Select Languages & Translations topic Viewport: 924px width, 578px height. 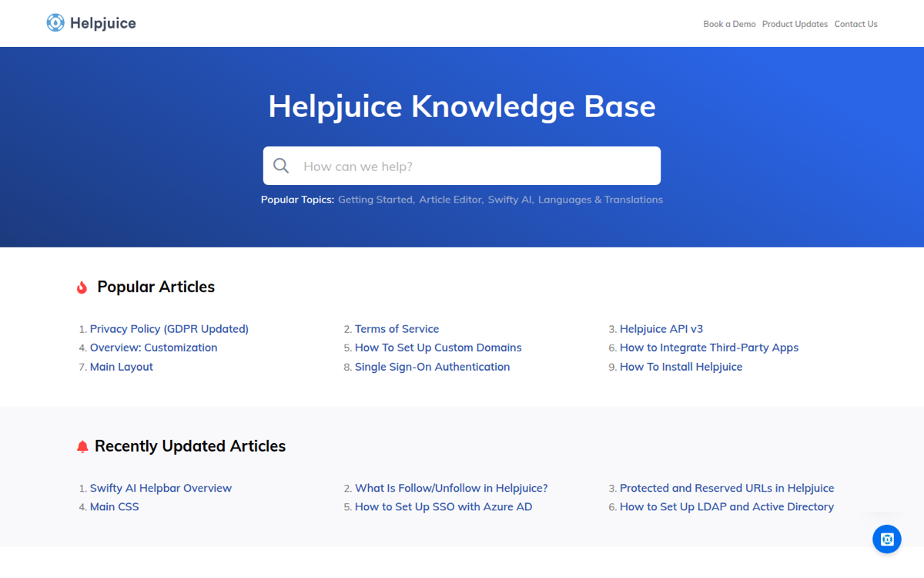click(601, 200)
